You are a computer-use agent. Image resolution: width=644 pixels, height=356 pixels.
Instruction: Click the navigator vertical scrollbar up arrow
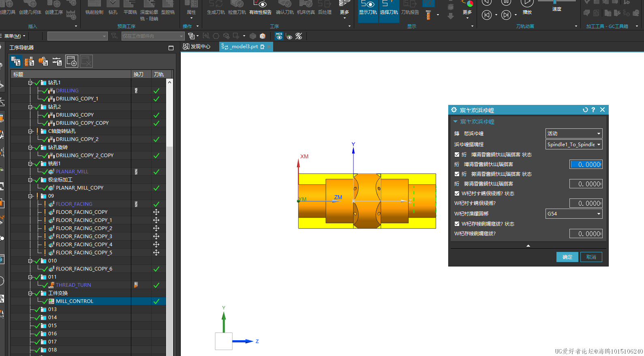coord(169,82)
